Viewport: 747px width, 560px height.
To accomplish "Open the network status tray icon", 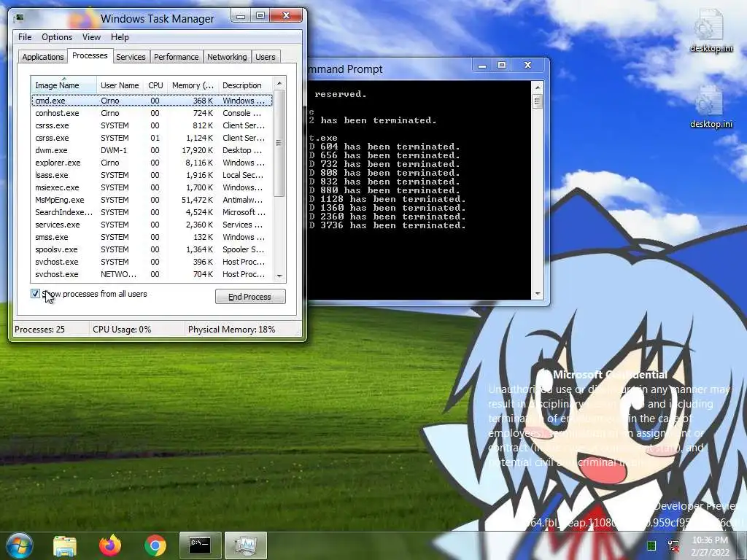I will 673,545.
